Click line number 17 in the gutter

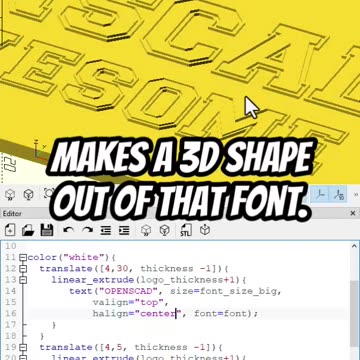click(x=10, y=325)
